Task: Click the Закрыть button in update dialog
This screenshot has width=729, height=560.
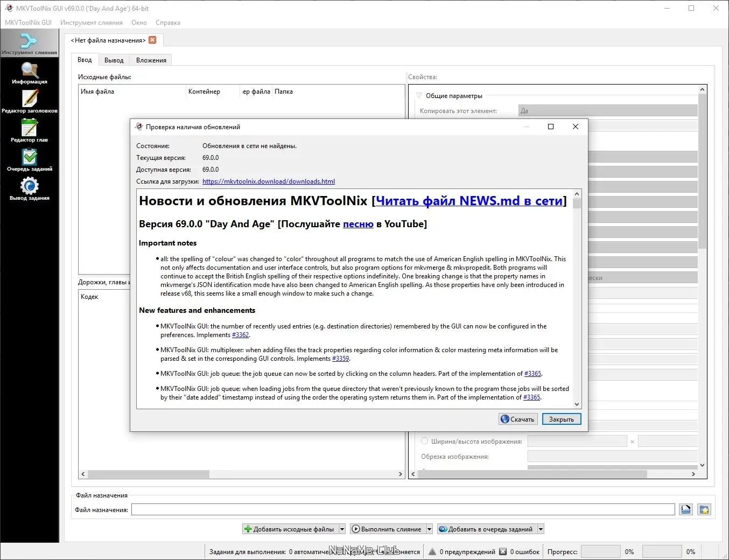Action: (x=562, y=419)
